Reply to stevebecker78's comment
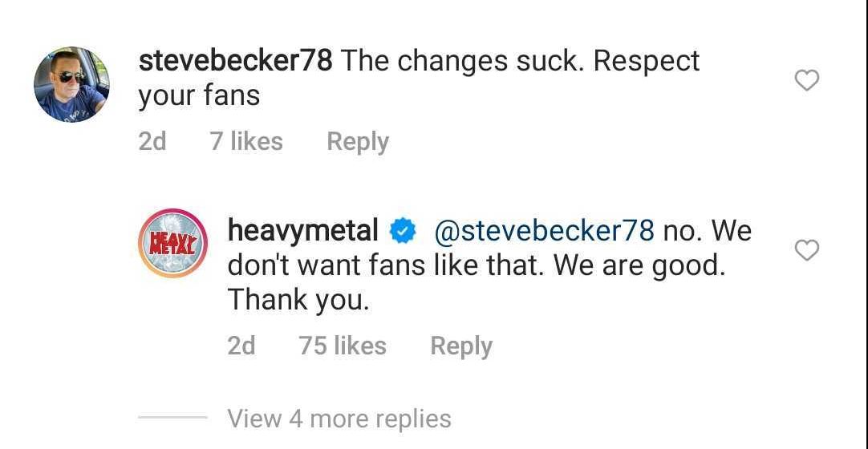The height and width of the screenshot is (449, 868). (x=358, y=142)
